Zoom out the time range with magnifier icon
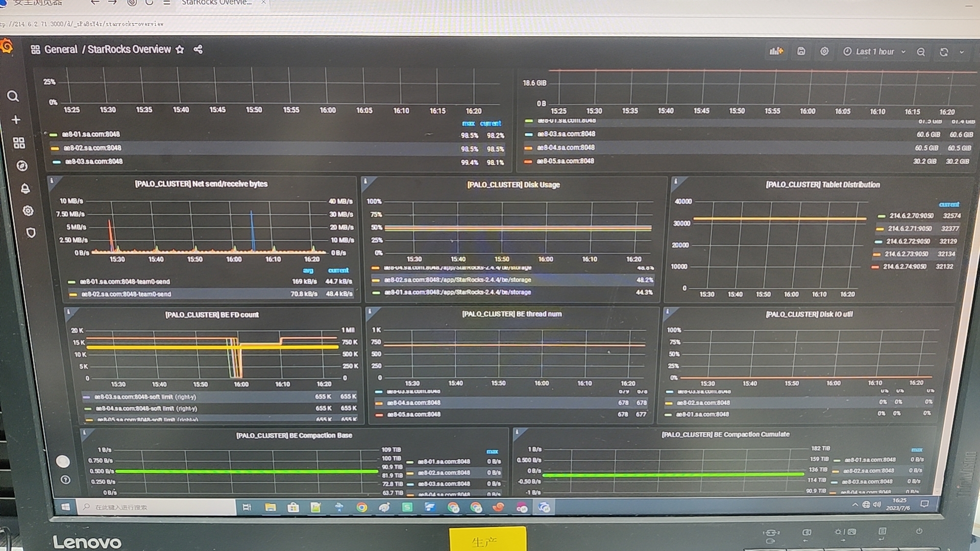980x551 pixels. point(921,52)
